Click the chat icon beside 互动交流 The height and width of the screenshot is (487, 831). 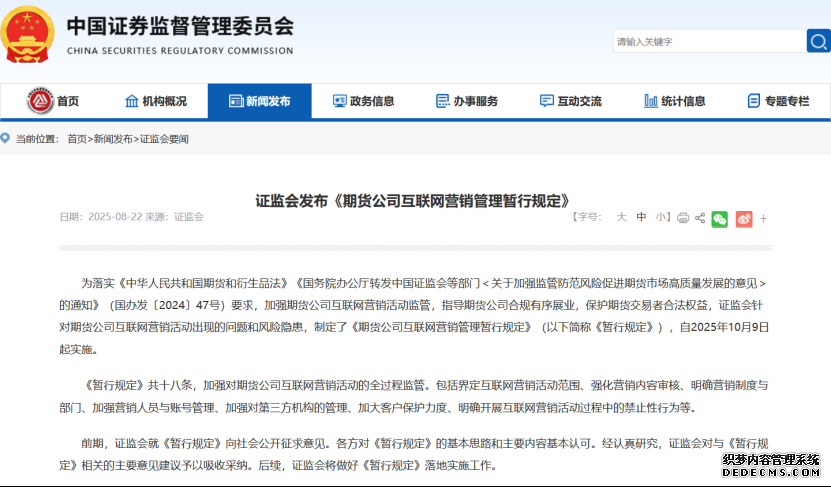point(546,101)
